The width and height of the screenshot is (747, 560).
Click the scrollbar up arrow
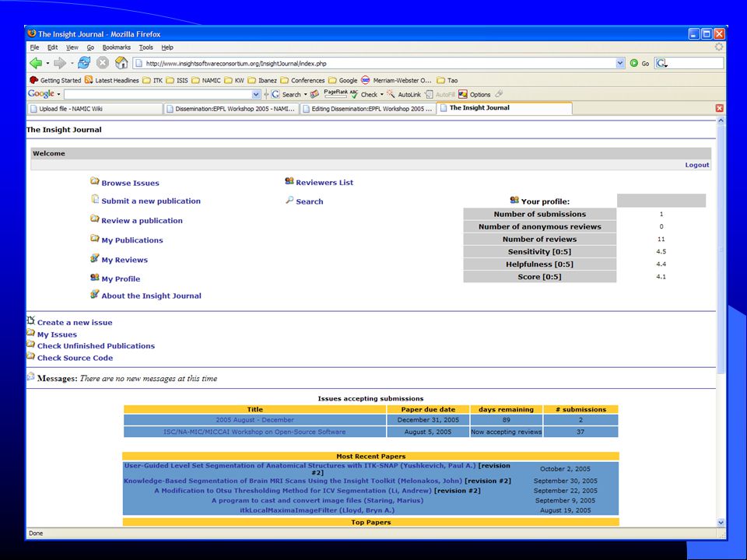[721, 121]
